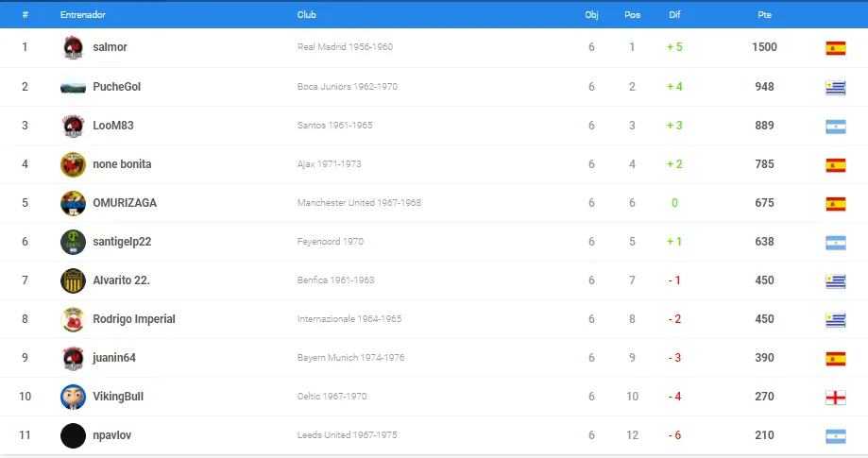Open Rodrigo Imperial's avatar icon
The height and width of the screenshot is (458, 868).
tap(73, 319)
